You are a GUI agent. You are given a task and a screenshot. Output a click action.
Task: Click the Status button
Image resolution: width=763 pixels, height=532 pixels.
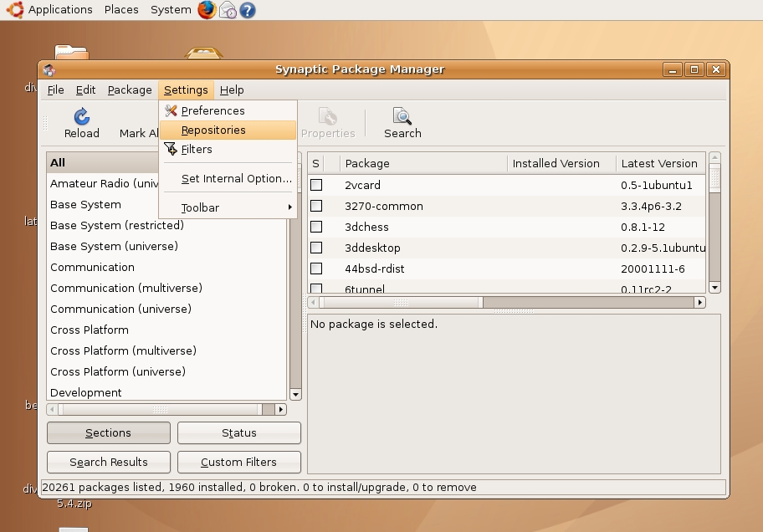(239, 432)
